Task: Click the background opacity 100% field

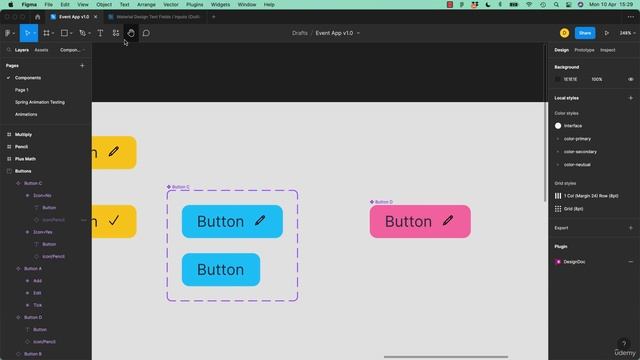Action: (597, 79)
